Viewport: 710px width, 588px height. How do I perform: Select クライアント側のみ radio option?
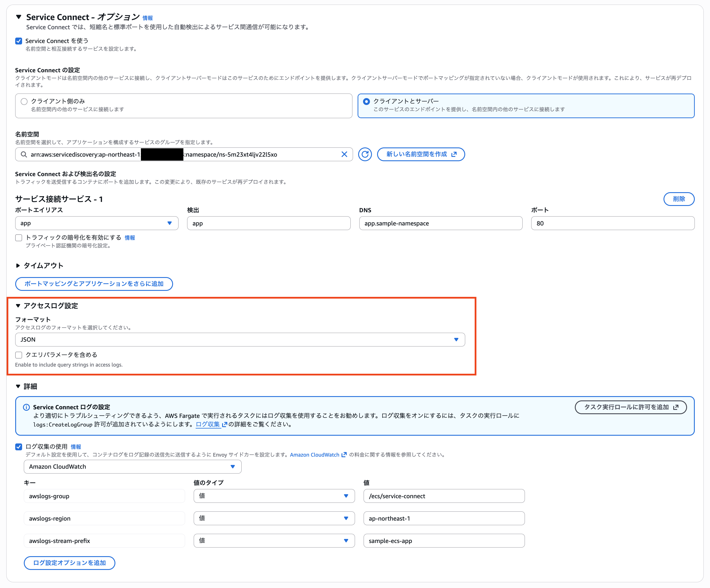(24, 101)
